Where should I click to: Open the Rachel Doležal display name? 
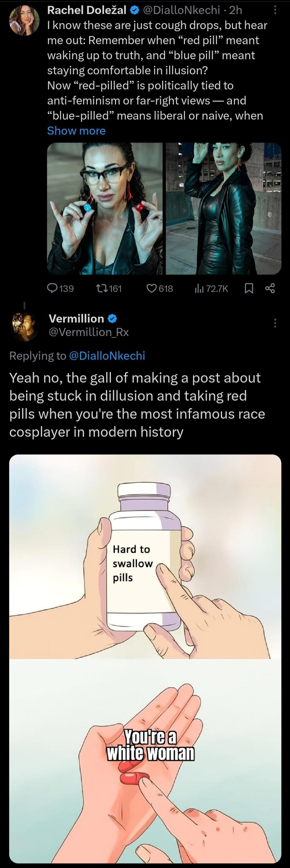point(87,10)
